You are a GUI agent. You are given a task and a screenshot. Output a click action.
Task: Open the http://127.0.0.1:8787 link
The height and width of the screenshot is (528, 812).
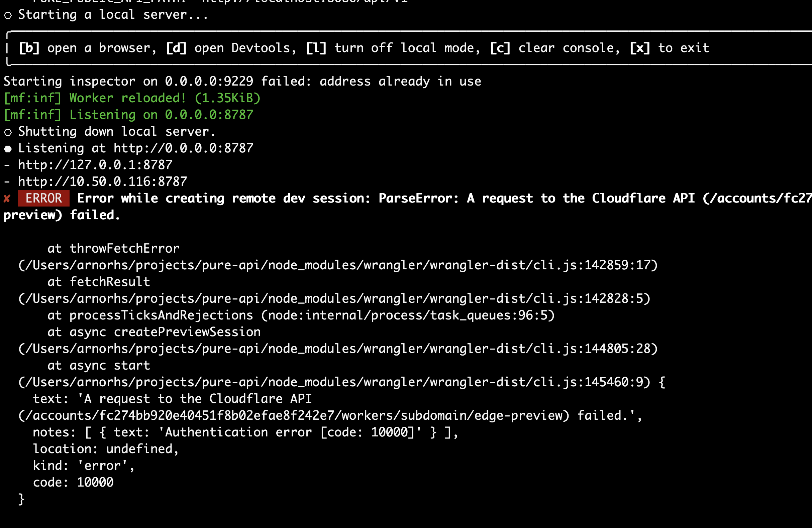95,165
